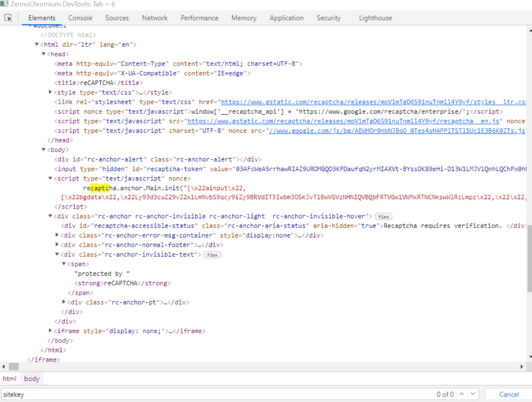Collapse the rc-anchor-invisible-text div
Image resolution: width=532 pixels, height=402 pixels.
[57, 254]
